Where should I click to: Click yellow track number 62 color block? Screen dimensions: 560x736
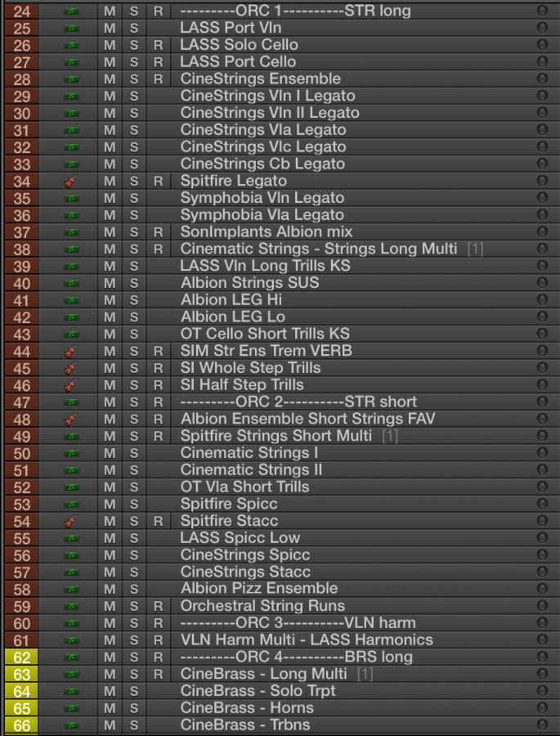tap(22, 657)
